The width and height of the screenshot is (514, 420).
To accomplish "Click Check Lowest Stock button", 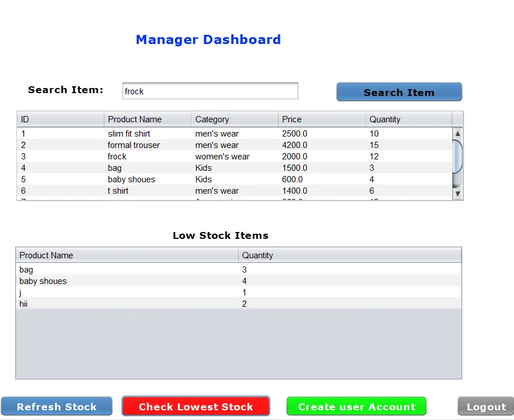I will pos(196,406).
